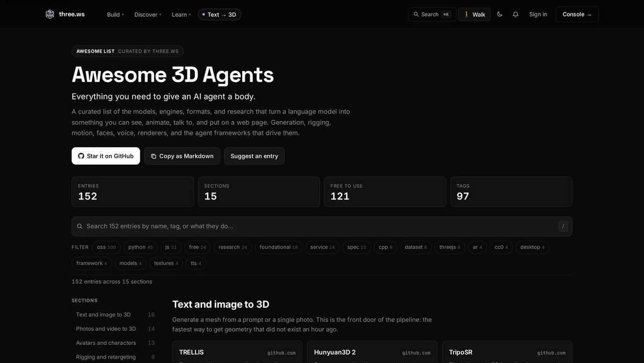Screen dimensions: 644x363
Task: Toggle the js filter chip
Action: (171, 247)
